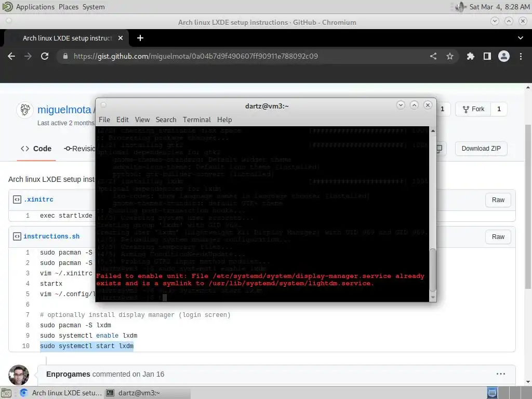The height and width of the screenshot is (399, 532).
Task: Open Chromium extensions puzzle icon
Action: point(471,56)
